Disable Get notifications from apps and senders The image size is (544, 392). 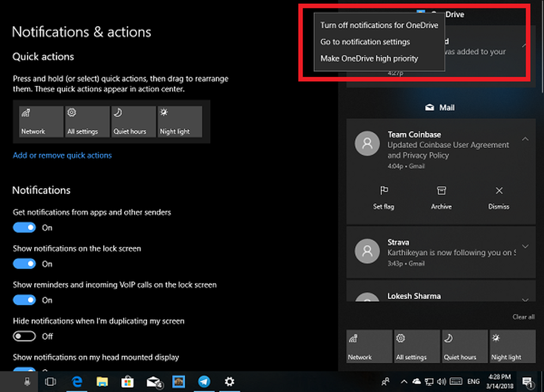click(24, 228)
